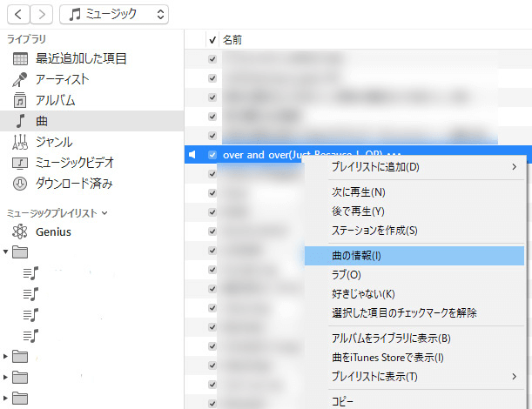Open the 最近追加した項目 library view
The image size is (532, 409).
[x=80, y=58]
